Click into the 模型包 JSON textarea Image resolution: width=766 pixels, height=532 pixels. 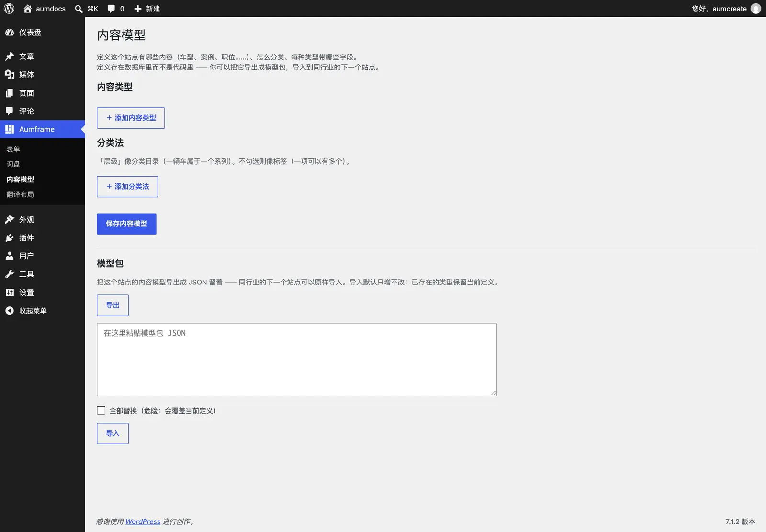297,360
